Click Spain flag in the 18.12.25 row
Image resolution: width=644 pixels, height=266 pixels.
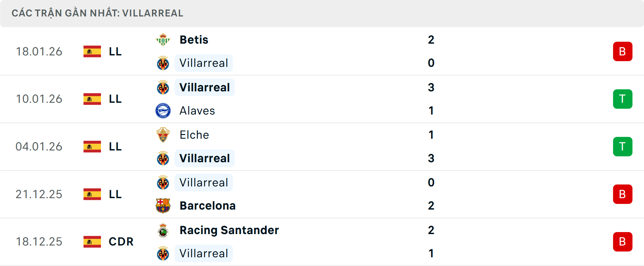click(92, 242)
